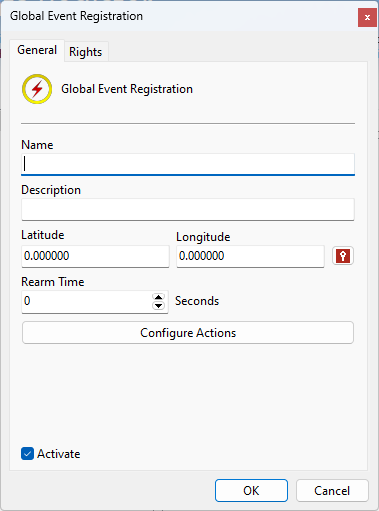379x511 pixels.
Task: Click the Global Event Registration lightning icon
Action: (37, 89)
